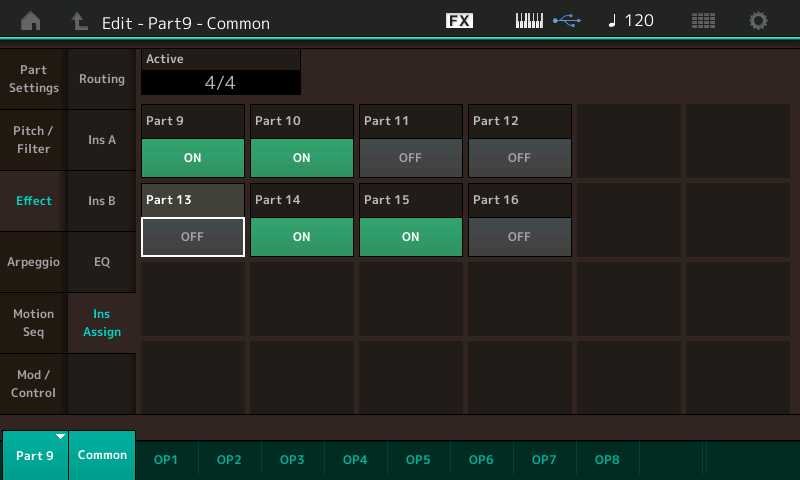The height and width of the screenshot is (480, 800).
Task: Open the keyboard/USB connection icon
Action: (x=546, y=21)
